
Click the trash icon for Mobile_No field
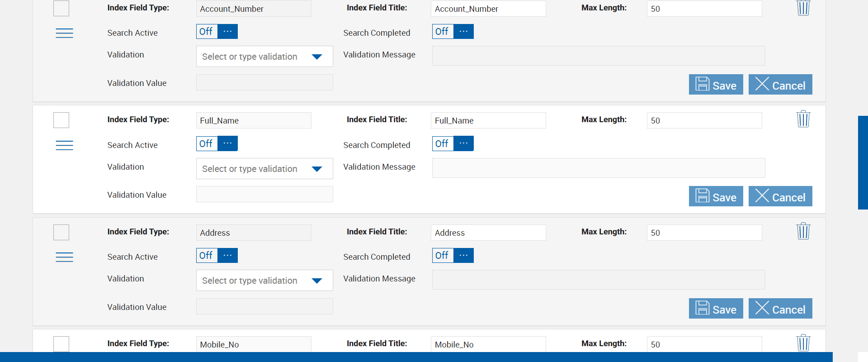[803, 343]
